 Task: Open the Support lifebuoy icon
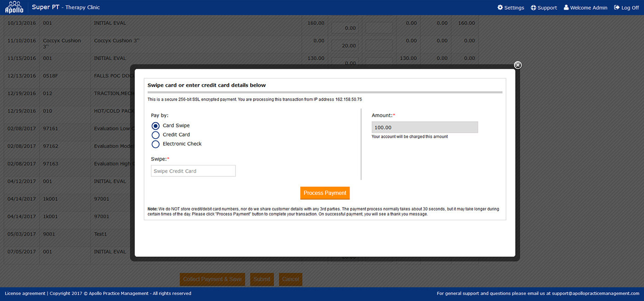coord(533,8)
